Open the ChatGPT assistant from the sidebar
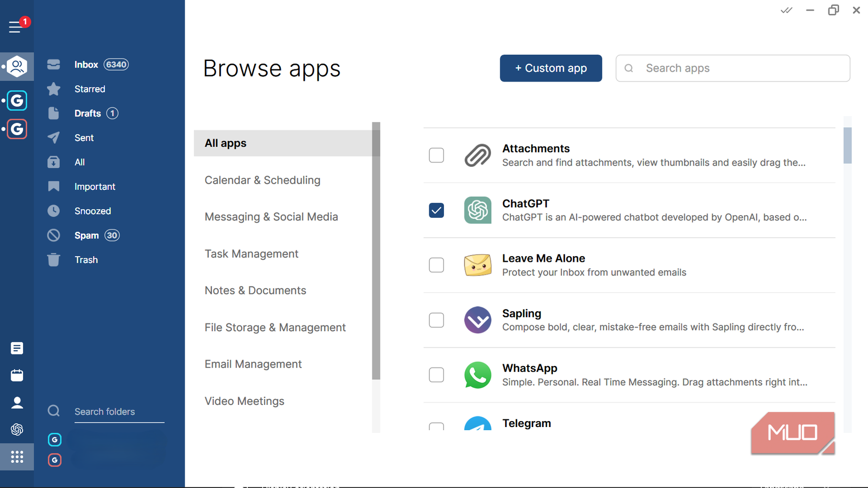 [17, 430]
